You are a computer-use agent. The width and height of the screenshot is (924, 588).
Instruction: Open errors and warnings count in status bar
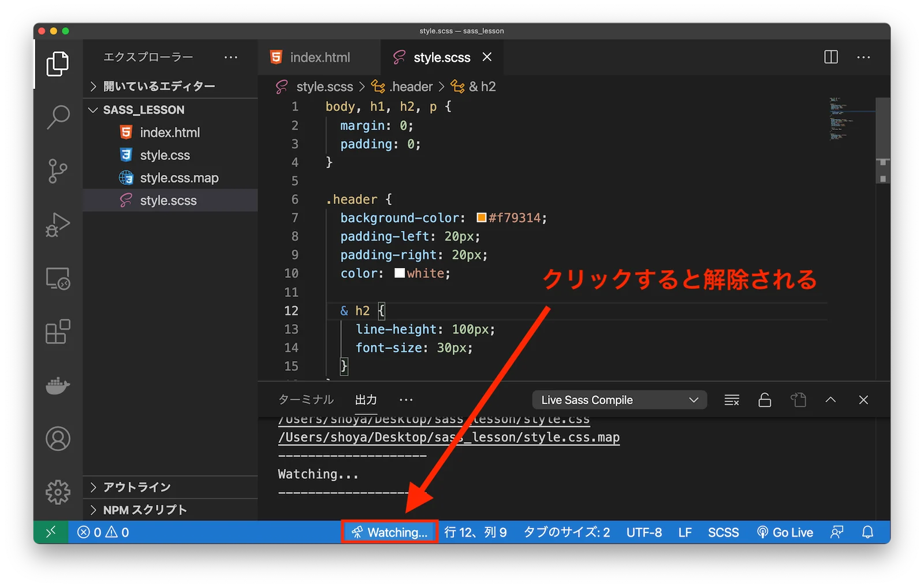(x=103, y=532)
